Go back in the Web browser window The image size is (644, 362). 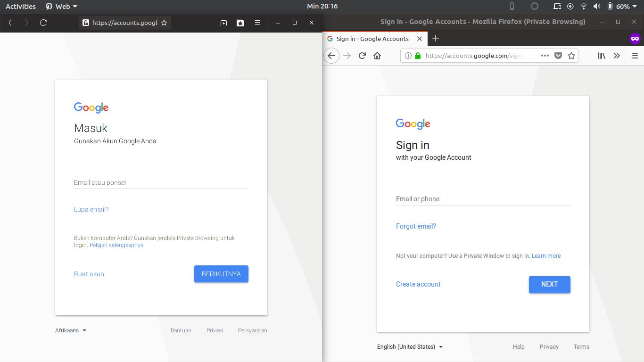(x=10, y=23)
